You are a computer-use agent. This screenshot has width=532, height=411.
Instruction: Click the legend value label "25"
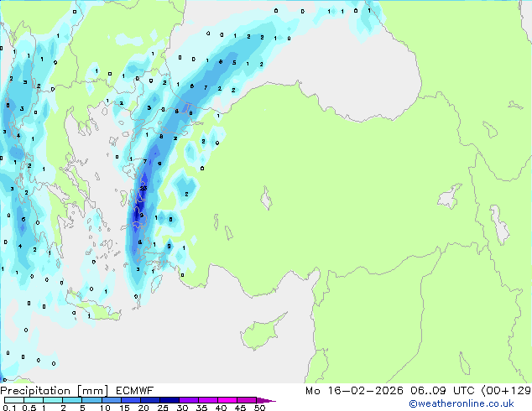[x=163, y=408]
